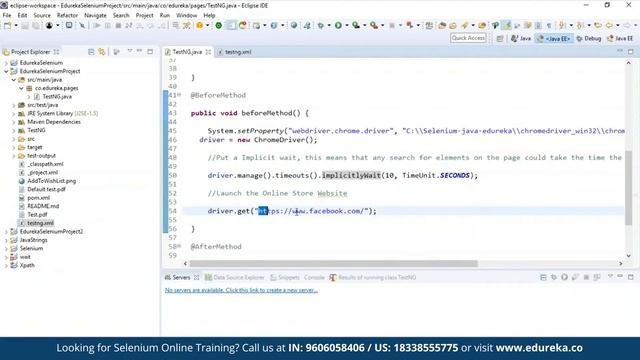Screen dimensions: 640x360
Task: Expand the JavaStrings project
Action: pos(6,240)
